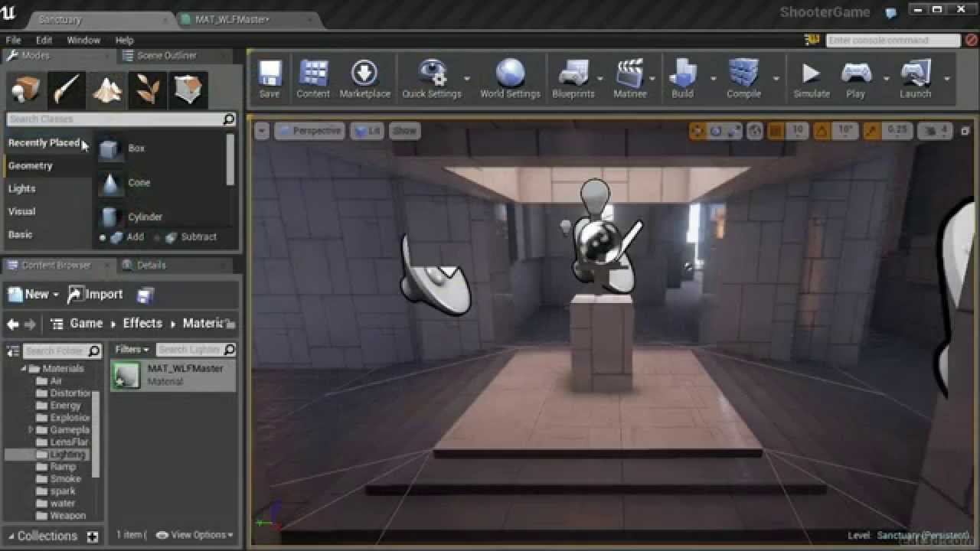Open the Marketplace
980x551 pixels.
click(364, 79)
